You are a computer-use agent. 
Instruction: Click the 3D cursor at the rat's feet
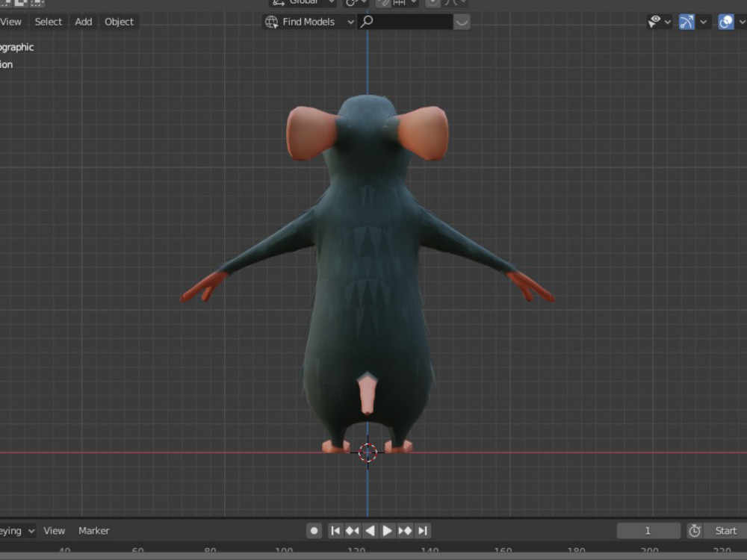(x=368, y=452)
